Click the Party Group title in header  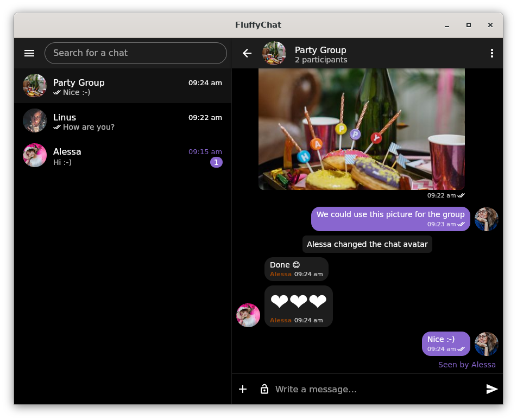[x=320, y=50]
